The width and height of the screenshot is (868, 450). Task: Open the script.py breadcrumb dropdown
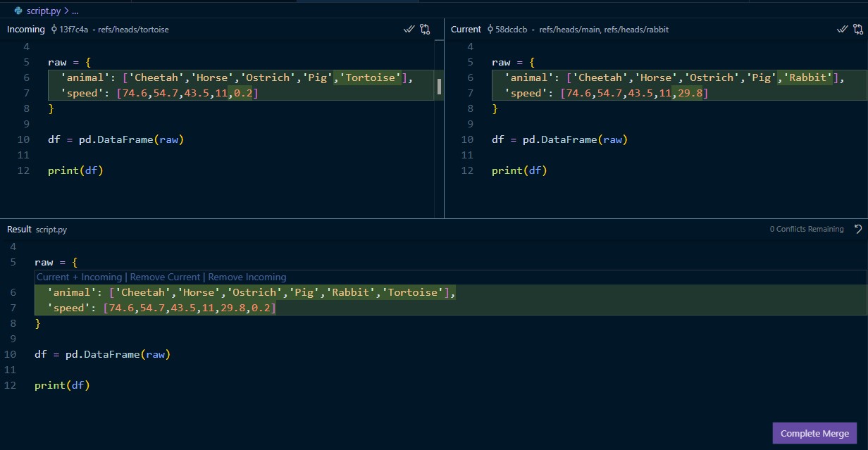coord(44,11)
